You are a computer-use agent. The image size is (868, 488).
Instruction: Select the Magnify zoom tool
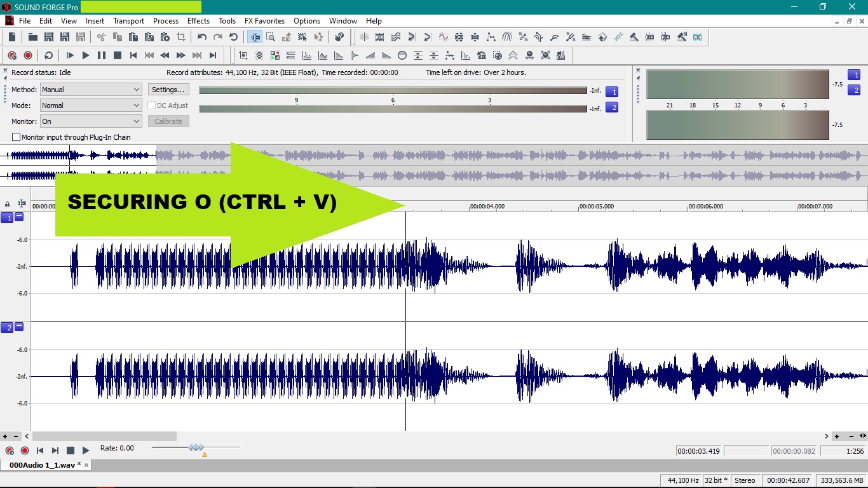click(x=271, y=37)
